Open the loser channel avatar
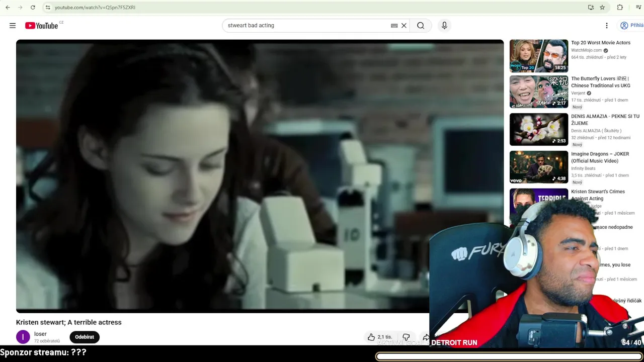Screen dimensions: 644x362 (x=23, y=337)
